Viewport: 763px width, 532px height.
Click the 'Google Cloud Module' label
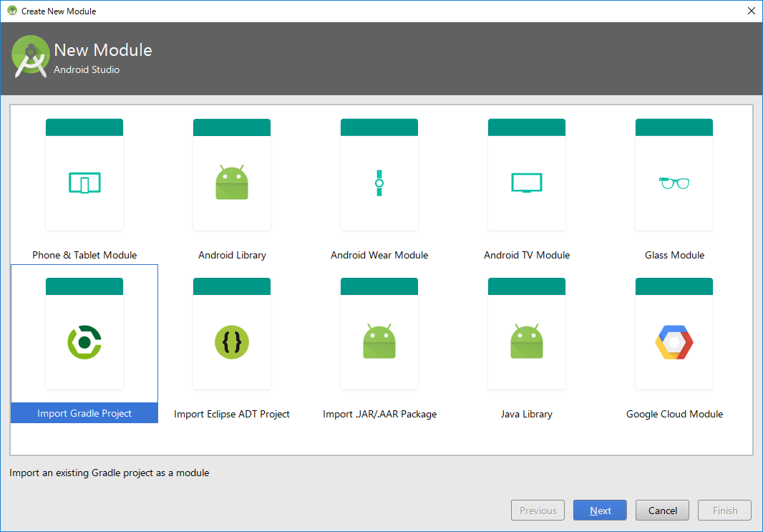(674, 414)
